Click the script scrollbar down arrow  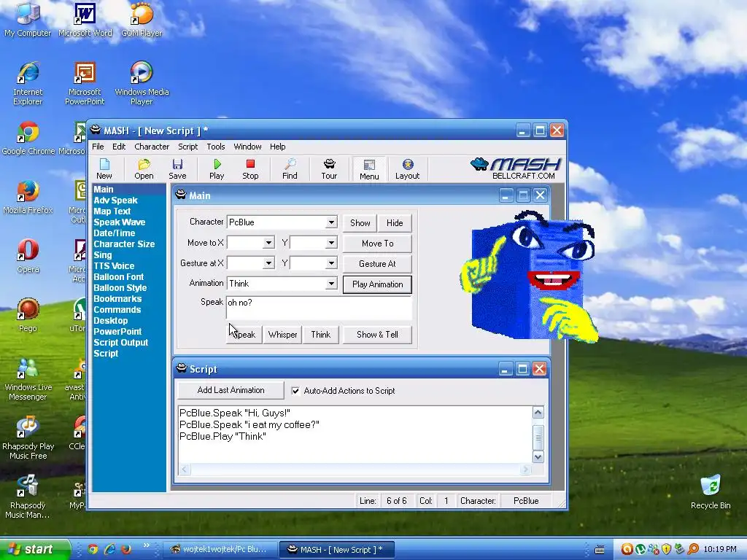(x=538, y=457)
